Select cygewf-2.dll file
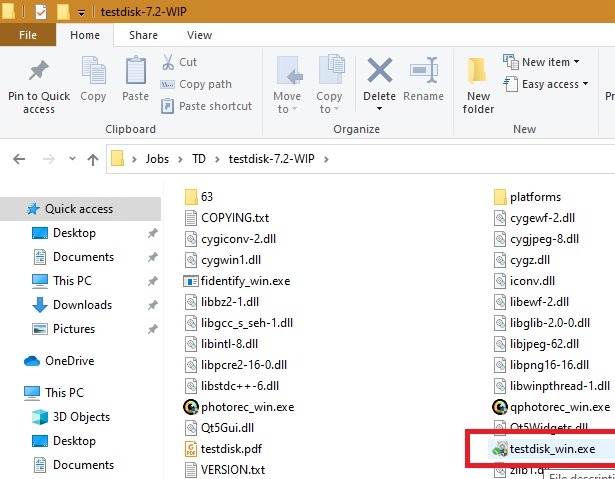The width and height of the screenshot is (615, 479). click(x=534, y=218)
